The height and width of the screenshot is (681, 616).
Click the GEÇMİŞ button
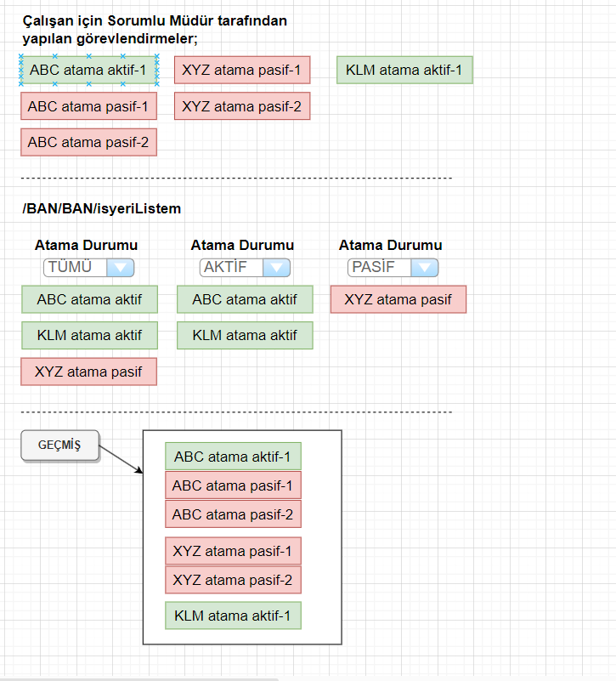pos(59,445)
